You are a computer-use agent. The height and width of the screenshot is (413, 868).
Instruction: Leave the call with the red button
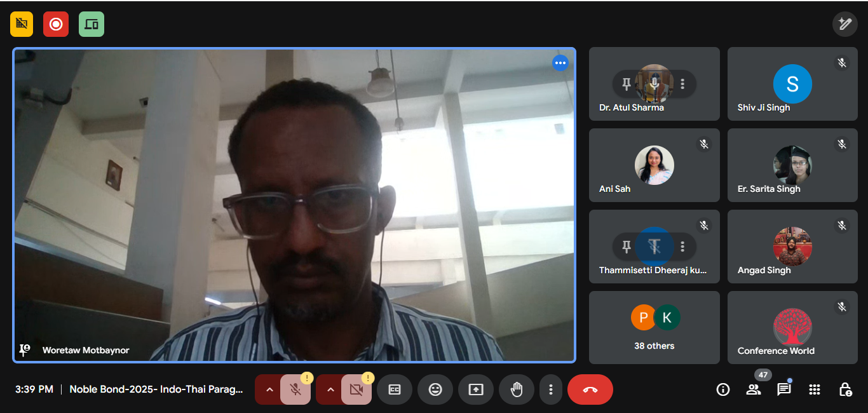pos(590,389)
